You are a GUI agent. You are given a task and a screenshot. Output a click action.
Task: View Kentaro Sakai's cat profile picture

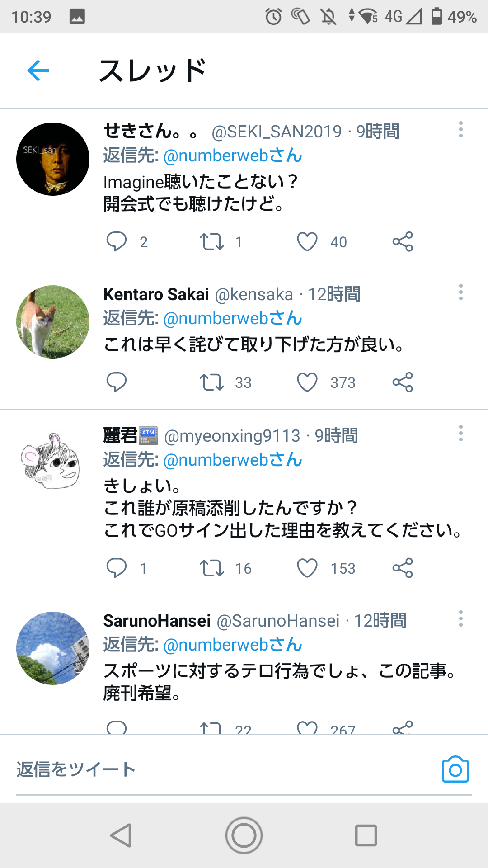point(53,322)
